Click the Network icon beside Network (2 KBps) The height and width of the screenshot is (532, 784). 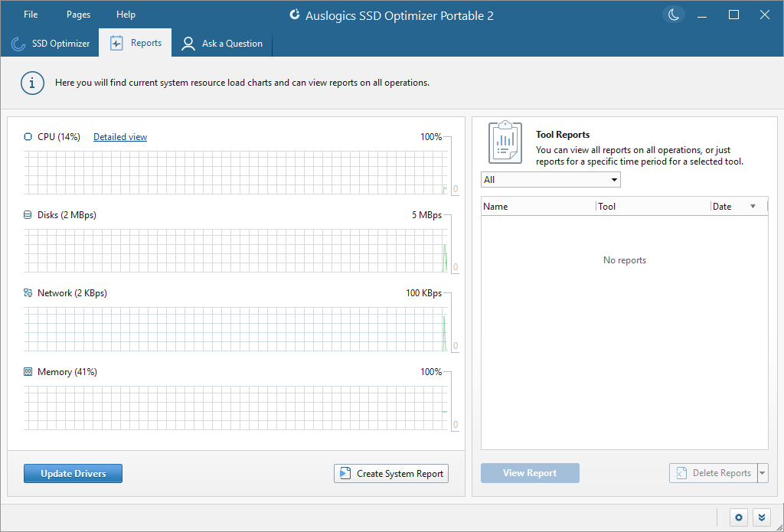(x=28, y=293)
